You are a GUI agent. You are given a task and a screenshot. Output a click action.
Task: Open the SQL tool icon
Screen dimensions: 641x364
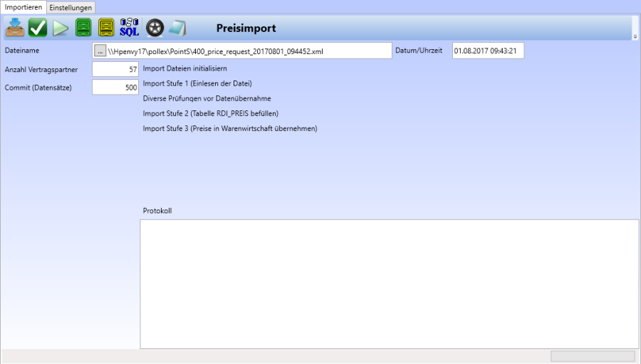[130, 28]
